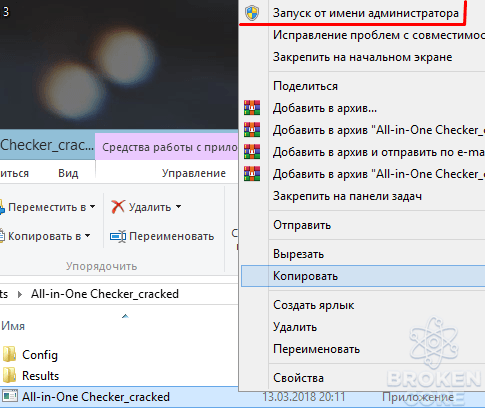Click the date '13.03.2018 20:11' cell

(304, 397)
